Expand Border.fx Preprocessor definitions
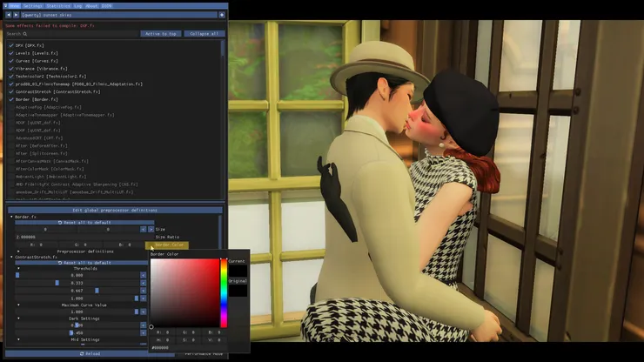Viewport: 644px width, 362px height. coord(18,251)
